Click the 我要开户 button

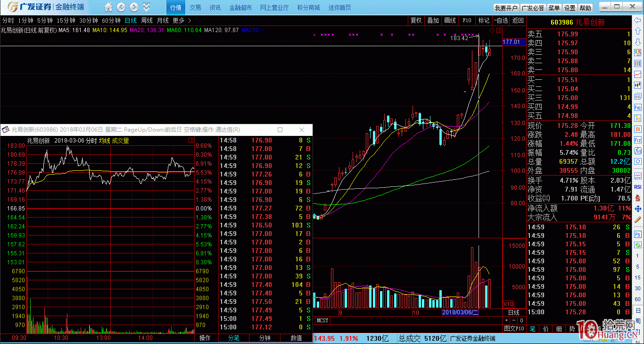[506, 8]
